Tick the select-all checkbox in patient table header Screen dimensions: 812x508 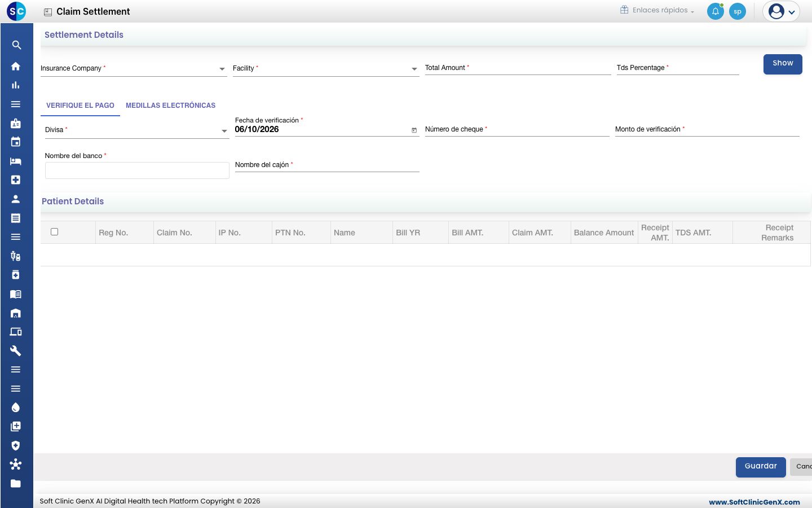coord(55,231)
